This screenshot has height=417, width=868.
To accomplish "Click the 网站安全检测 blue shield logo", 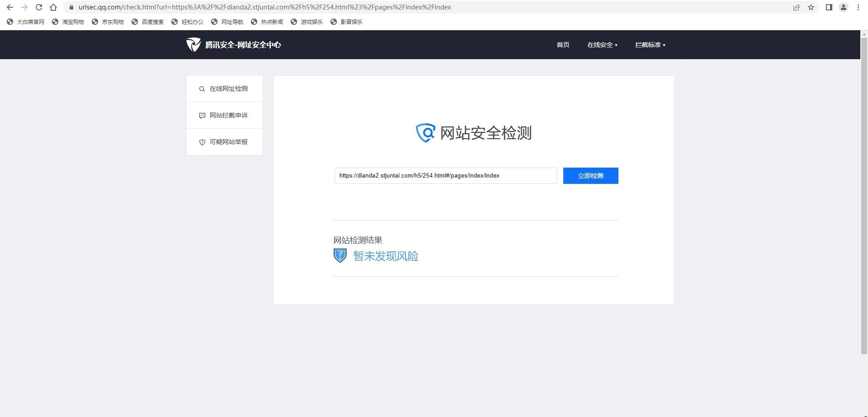I will (x=425, y=133).
